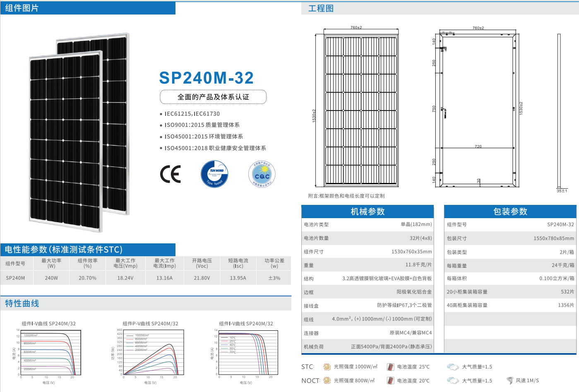Select the STC cell temperature 25℃ icon
This screenshot has height=392, width=579.
click(390, 367)
